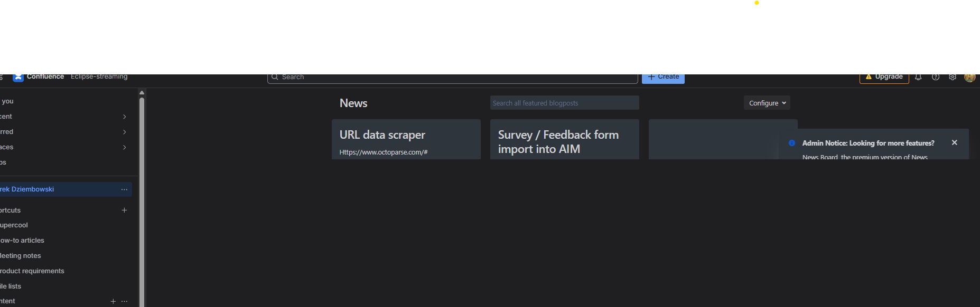The image size is (980, 307).
Task: Open Dziembowski space more options
Action: (124, 189)
